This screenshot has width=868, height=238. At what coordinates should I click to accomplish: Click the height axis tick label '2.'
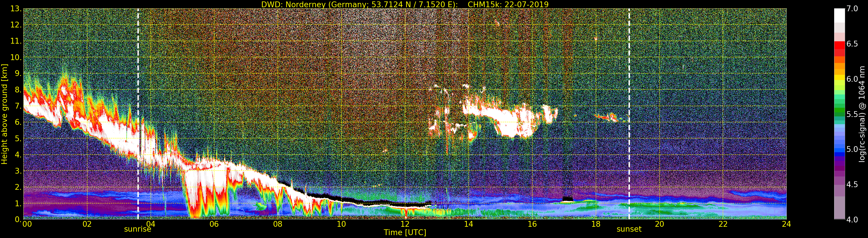coord(18,187)
